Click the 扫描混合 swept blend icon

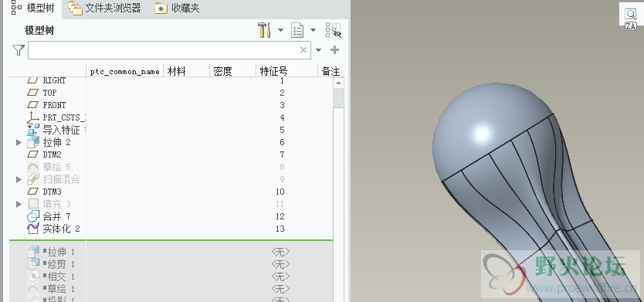click(33, 179)
